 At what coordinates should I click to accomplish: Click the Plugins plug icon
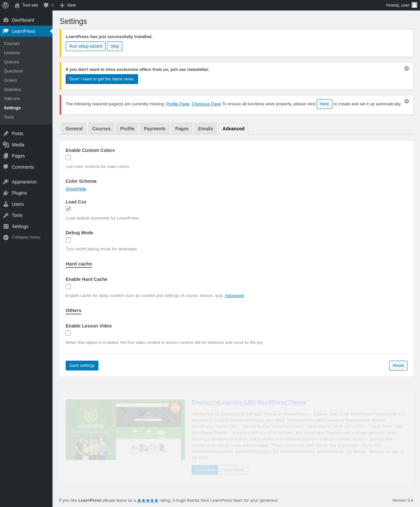click(6, 193)
